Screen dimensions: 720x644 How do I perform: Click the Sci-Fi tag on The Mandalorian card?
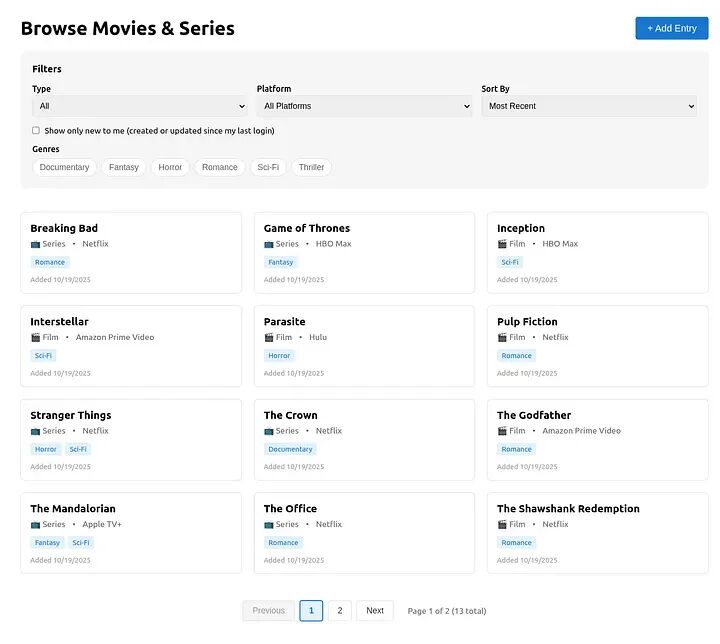pos(81,542)
